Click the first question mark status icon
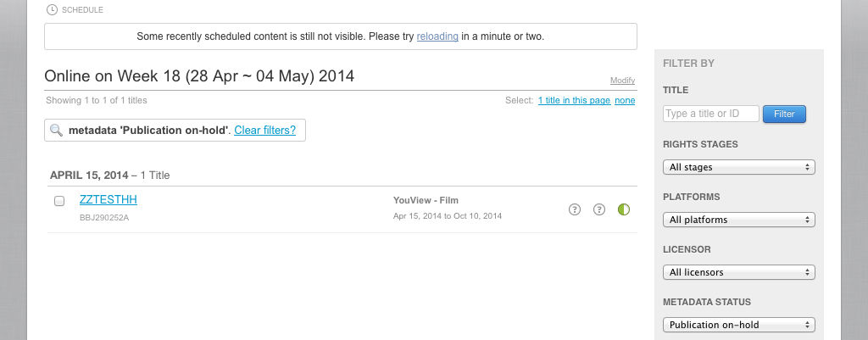Viewport: 868px width, 340px height. pos(575,209)
